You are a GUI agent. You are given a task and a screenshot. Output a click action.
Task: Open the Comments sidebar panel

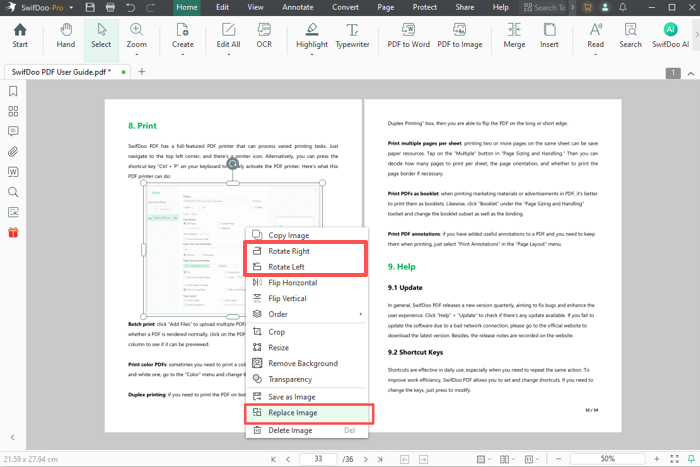pos(13,131)
